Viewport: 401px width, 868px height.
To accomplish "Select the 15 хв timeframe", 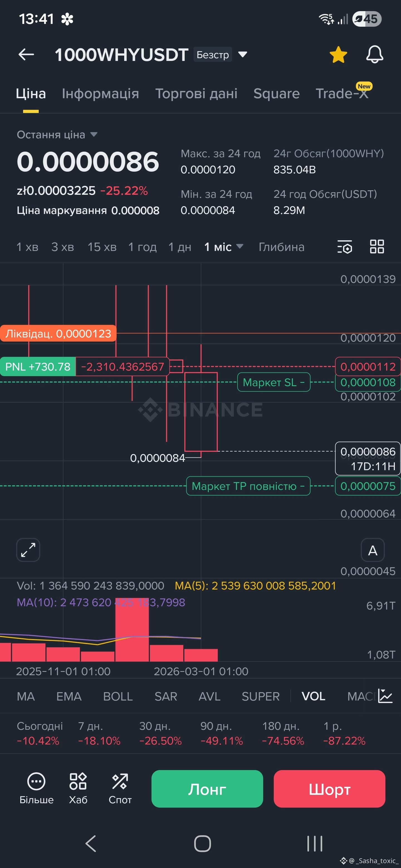I will pos(102,247).
